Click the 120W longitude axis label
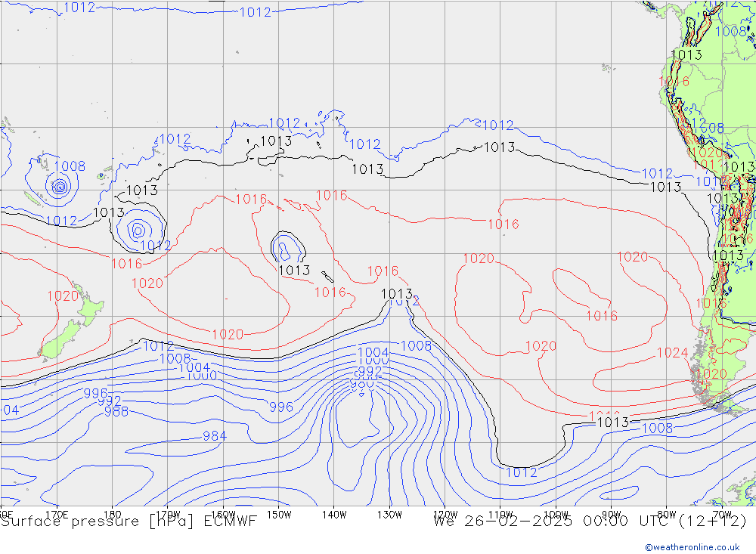This screenshot has height=554, width=756. click(445, 513)
